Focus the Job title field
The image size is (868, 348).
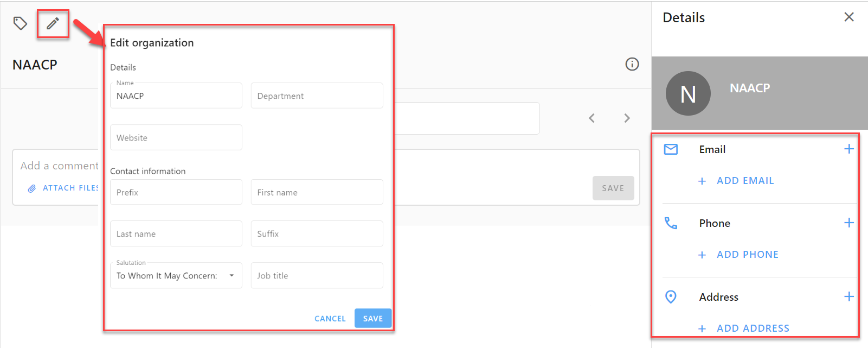point(317,275)
